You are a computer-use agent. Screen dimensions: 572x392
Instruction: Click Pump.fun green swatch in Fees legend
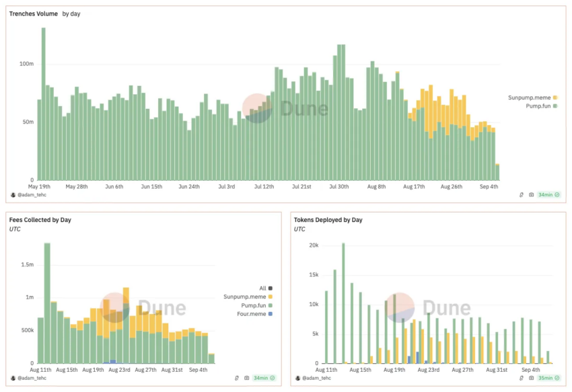click(271, 305)
